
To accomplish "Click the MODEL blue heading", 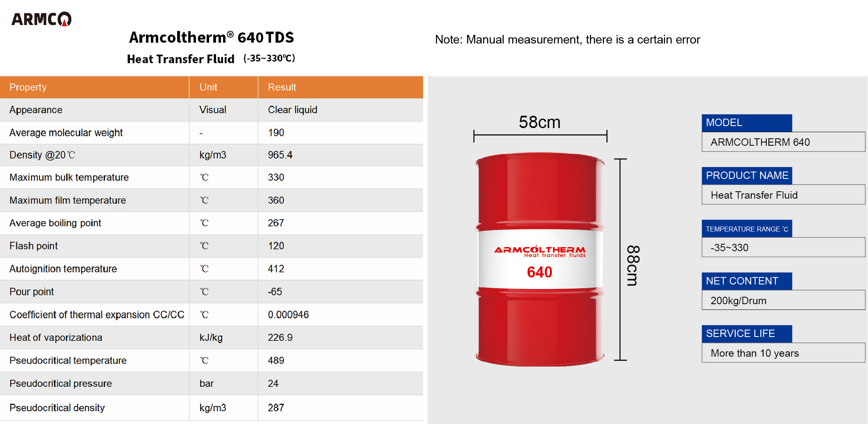I will [747, 123].
